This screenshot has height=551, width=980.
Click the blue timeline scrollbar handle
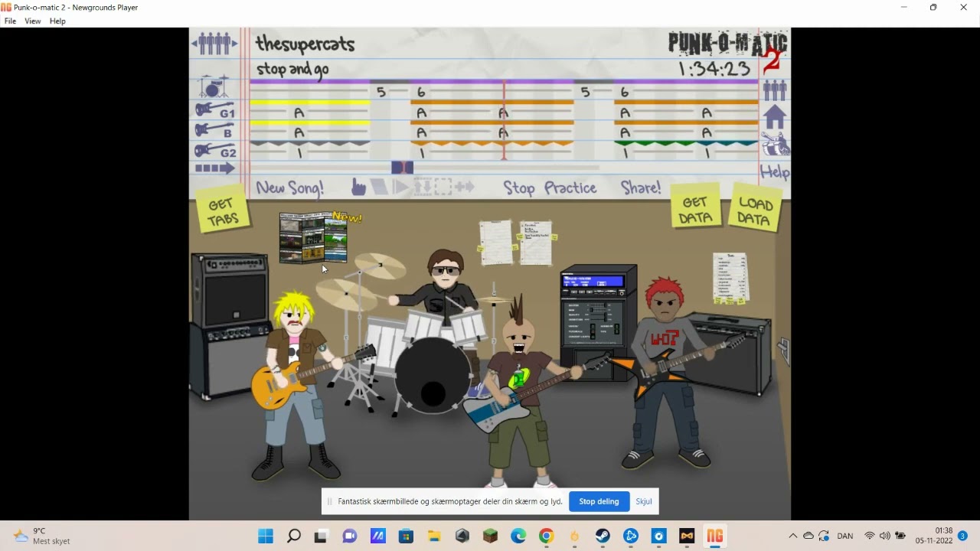[x=402, y=168]
